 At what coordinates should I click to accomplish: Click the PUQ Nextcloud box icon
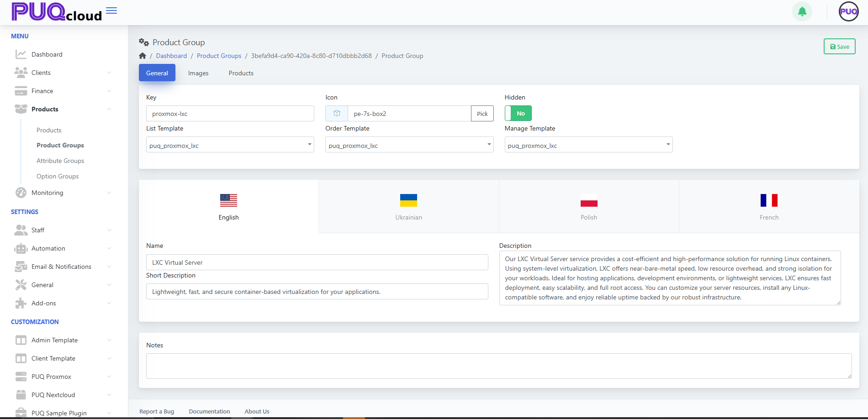coord(21,395)
